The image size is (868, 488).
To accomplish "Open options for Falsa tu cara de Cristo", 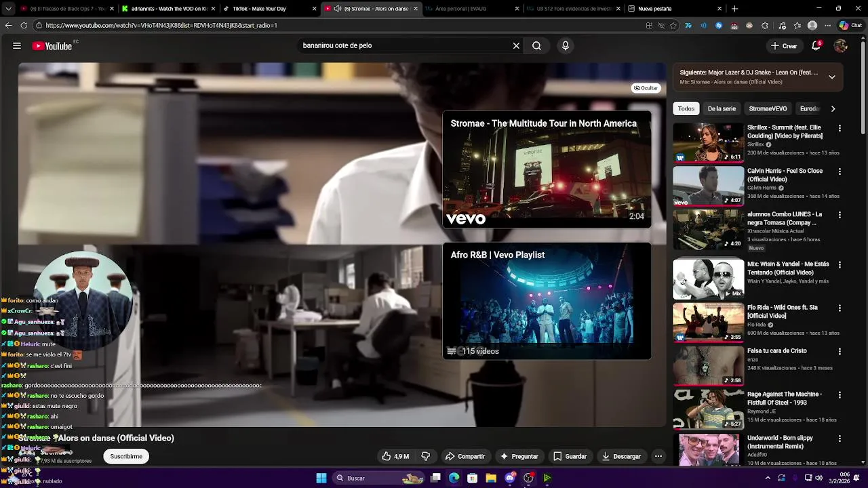I will pos(840,352).
